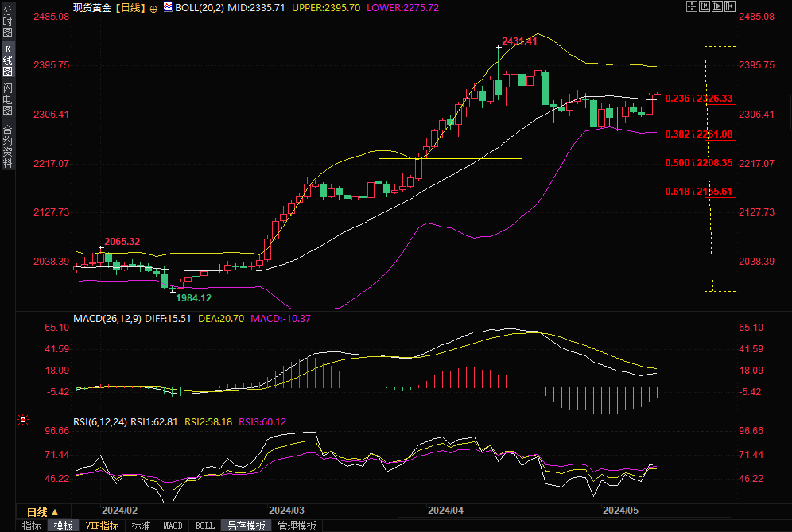792x532 pixels.
Task: Click the VIP指标 button
Action: [x=103, y=526]
